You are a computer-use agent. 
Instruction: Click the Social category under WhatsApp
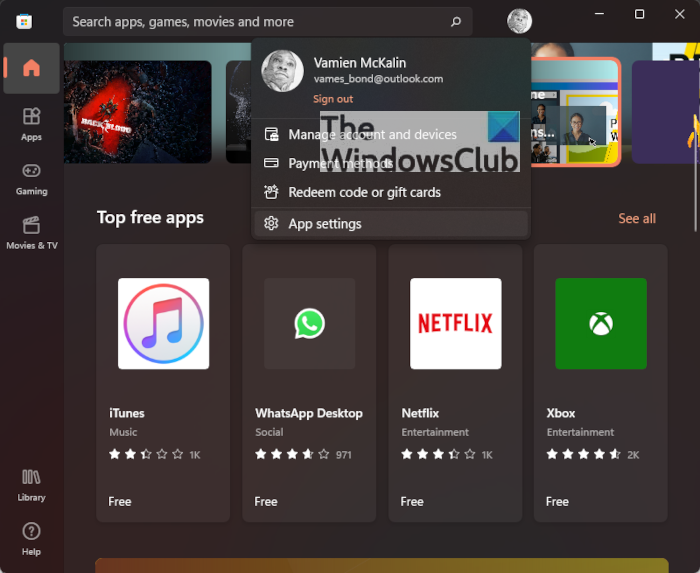[269, 432]
